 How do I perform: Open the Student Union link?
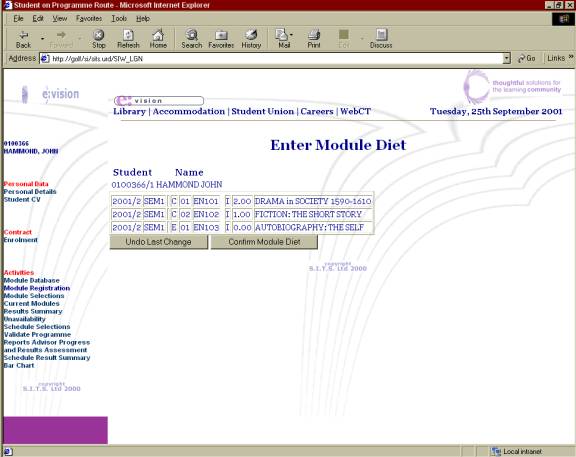pos(263,111)
